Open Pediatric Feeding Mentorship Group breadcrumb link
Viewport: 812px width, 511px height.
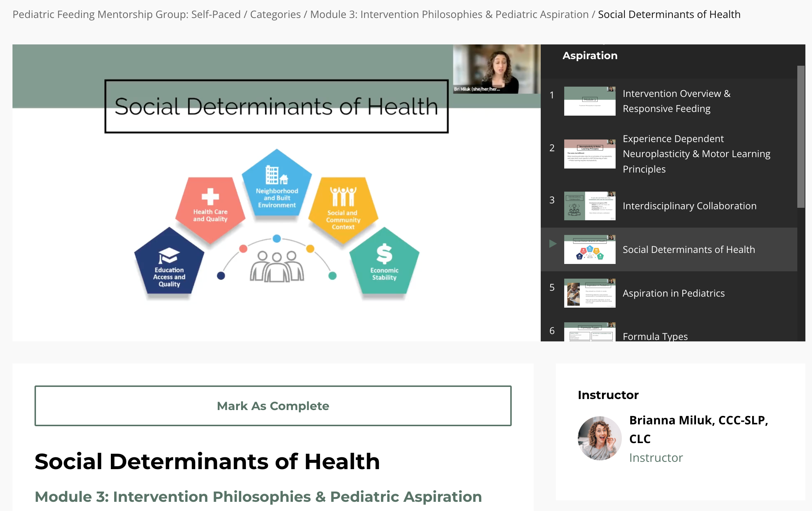(126, 14)
